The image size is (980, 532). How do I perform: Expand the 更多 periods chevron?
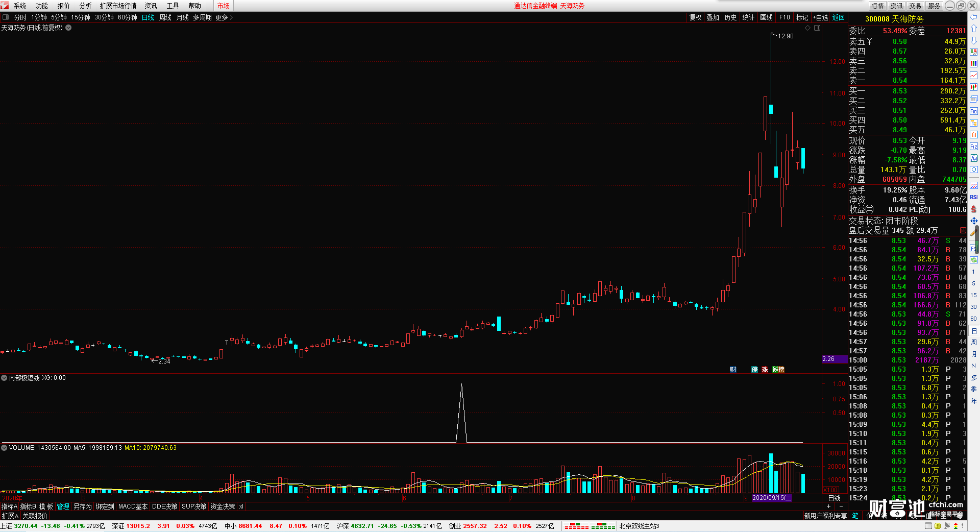(x=225, y=17)
